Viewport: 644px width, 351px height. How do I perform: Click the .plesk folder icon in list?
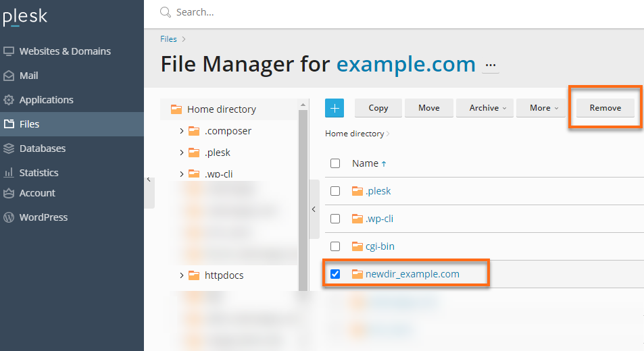coord(357,190)
